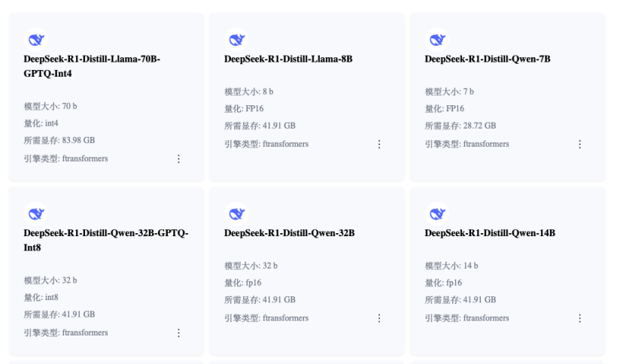This screenshot has height=364, width=623.
Task: Click the '量化: int4' text
Action: (41, 123)
